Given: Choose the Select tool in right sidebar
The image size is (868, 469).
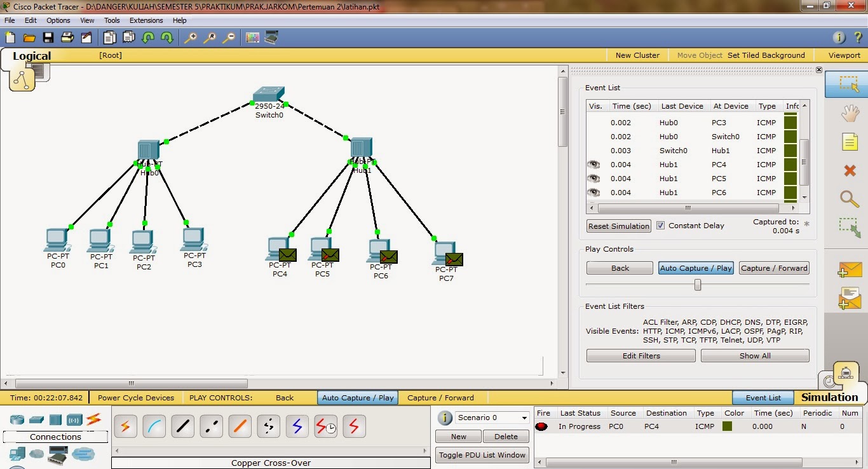Looking at the screenshot, I should [848, 84].
